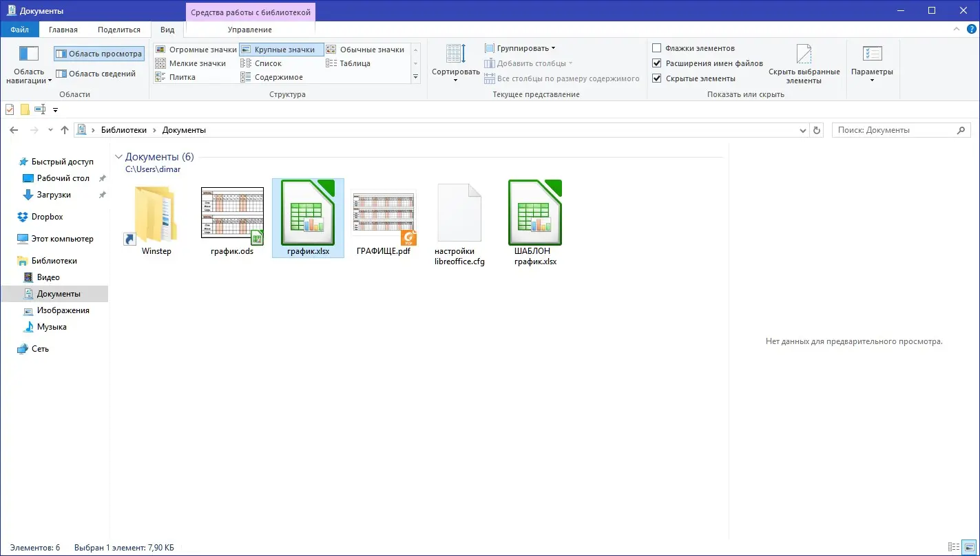Open Сеть in the navigation pane
This screenshot has width=980, height=556.
(x=33, y=349)
